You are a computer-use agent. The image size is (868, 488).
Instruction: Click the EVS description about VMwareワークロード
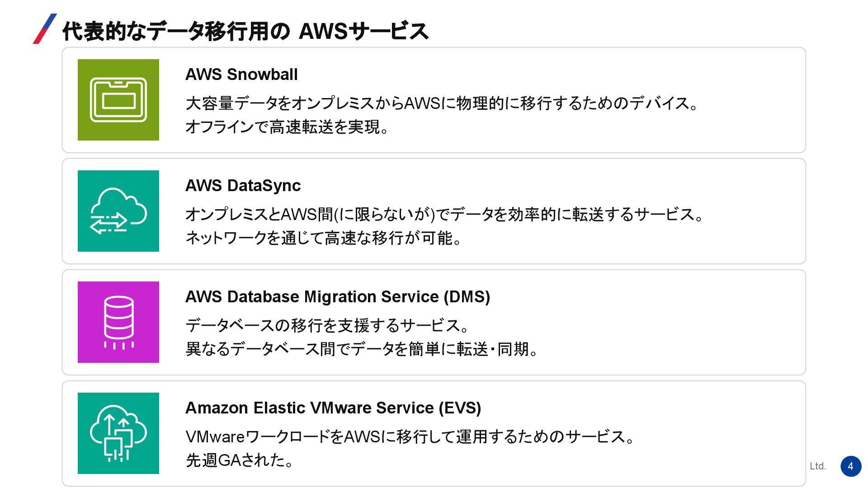coord(410,437)
